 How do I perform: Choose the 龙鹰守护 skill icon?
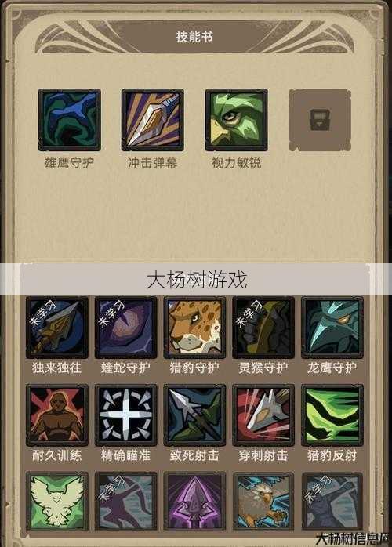[332, 328]
